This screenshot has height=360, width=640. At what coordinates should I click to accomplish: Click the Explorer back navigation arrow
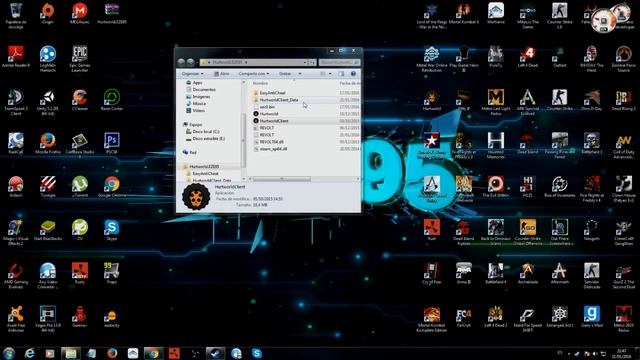point(182,62)
